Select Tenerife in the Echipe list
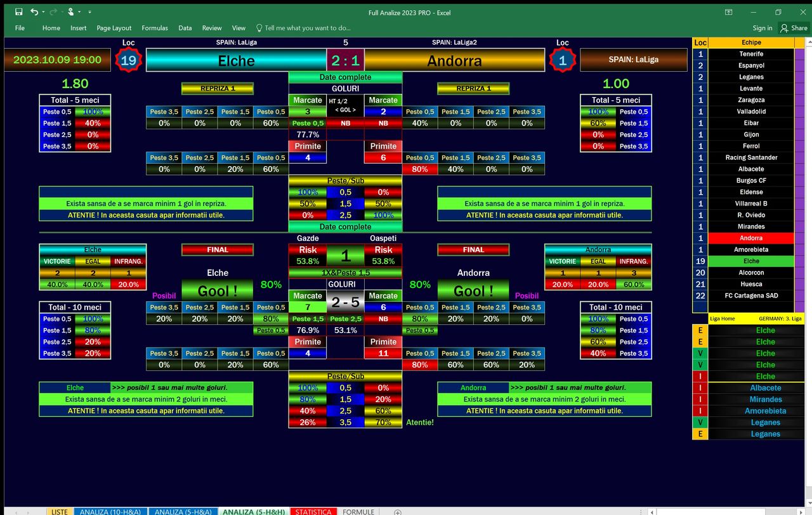Image resolution: width=812 pixels, height=515 pixels. coord(751,54)
